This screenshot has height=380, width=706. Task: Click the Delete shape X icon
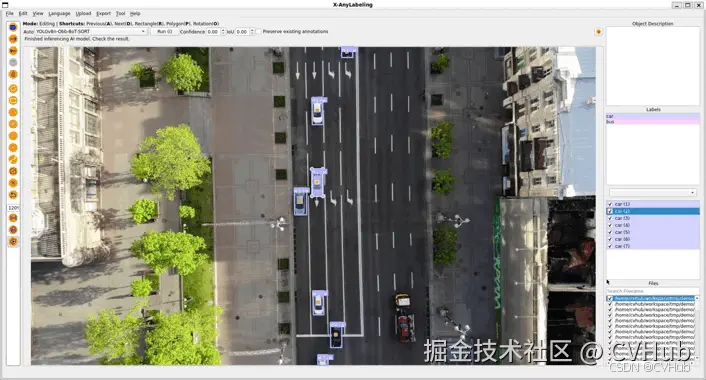pyautogui.click(x=13, y=183)
